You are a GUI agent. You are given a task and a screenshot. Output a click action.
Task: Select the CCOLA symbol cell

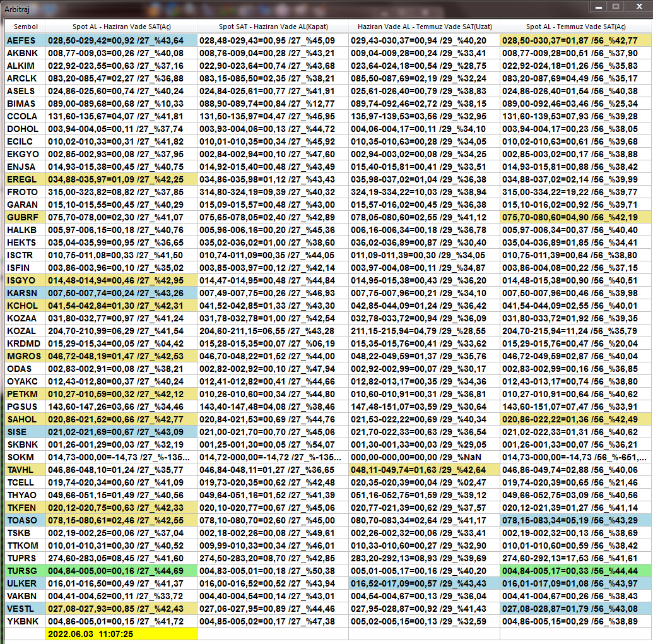pos(25,116)
